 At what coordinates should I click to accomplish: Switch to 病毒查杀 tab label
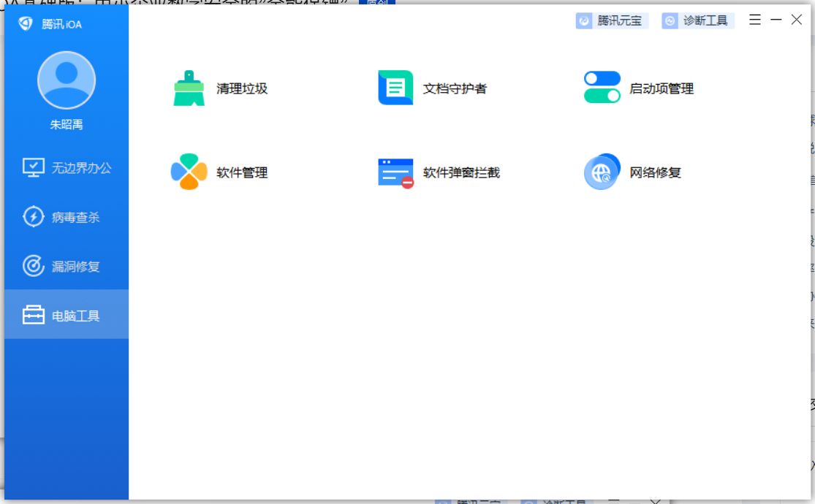coord(76,217)
